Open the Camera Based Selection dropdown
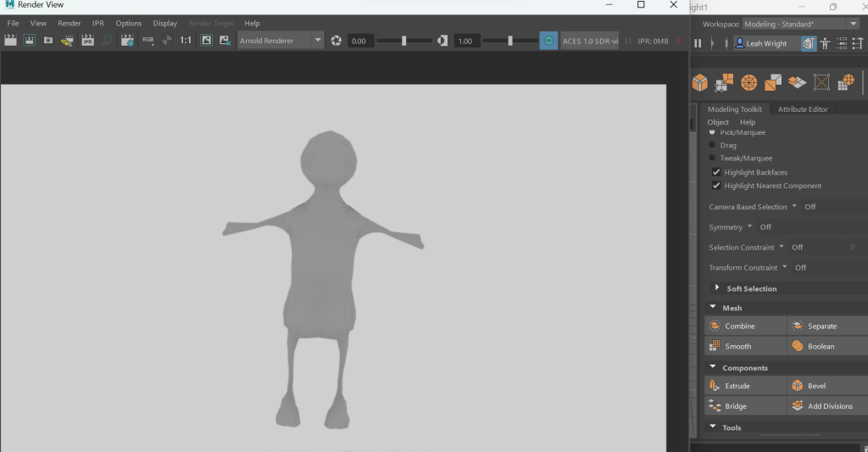This screenshot has height=452, width=868. coord(794,206)
